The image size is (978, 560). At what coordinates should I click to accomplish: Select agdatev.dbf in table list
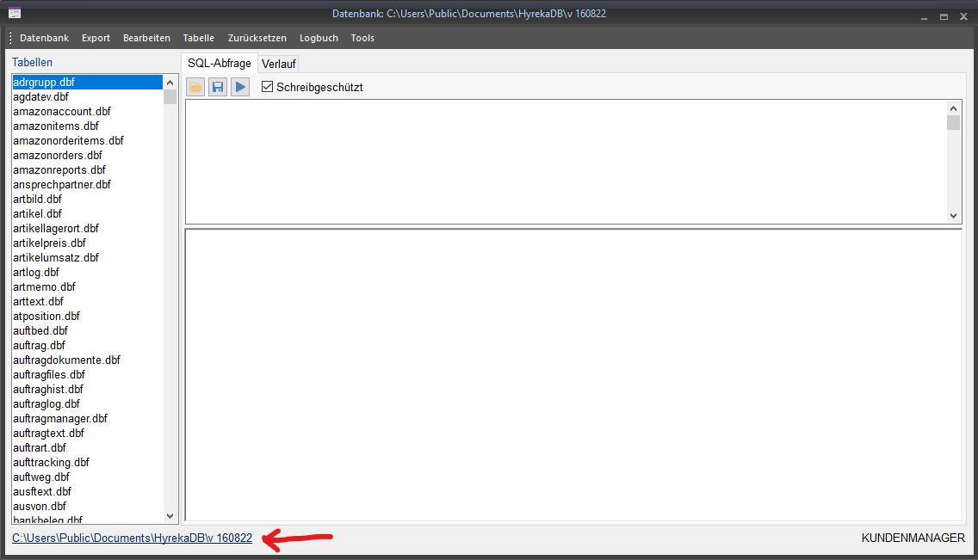pyautogui.click(x=87, y=96)
